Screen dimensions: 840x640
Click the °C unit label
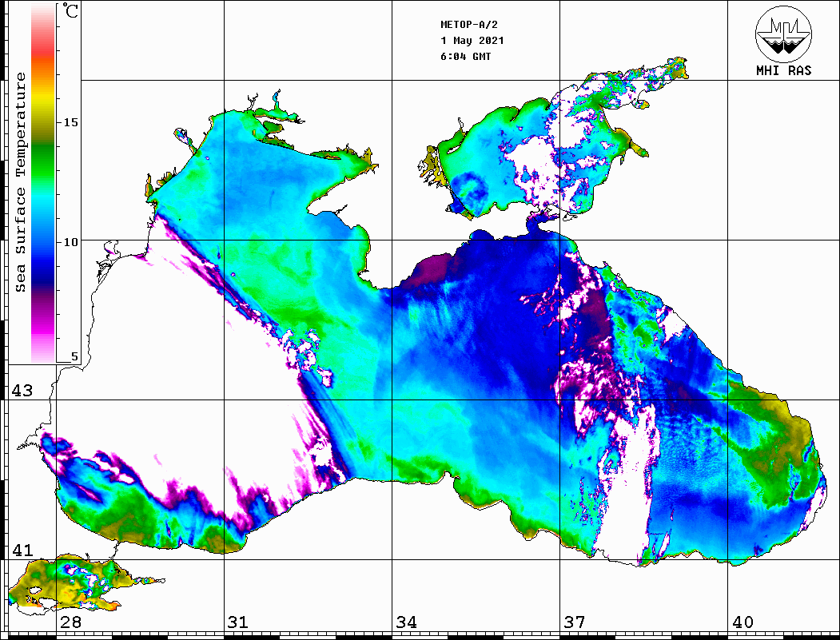point(70,10)
